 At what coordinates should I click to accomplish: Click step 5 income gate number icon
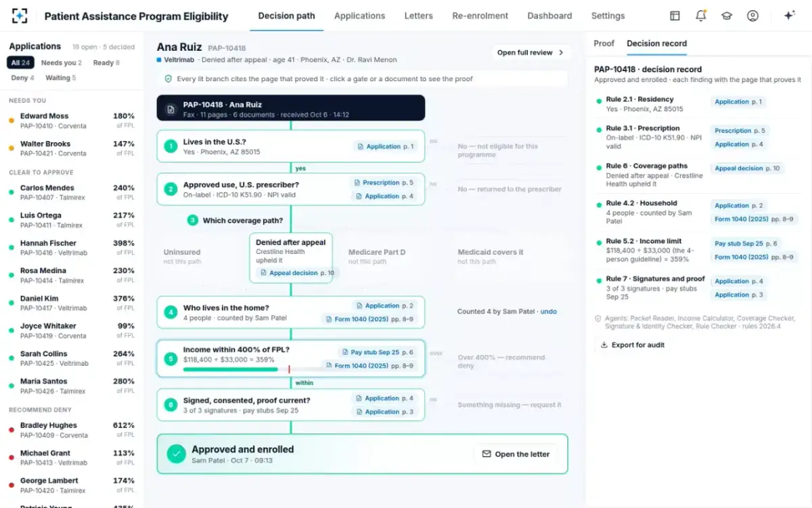pos(172,358)
